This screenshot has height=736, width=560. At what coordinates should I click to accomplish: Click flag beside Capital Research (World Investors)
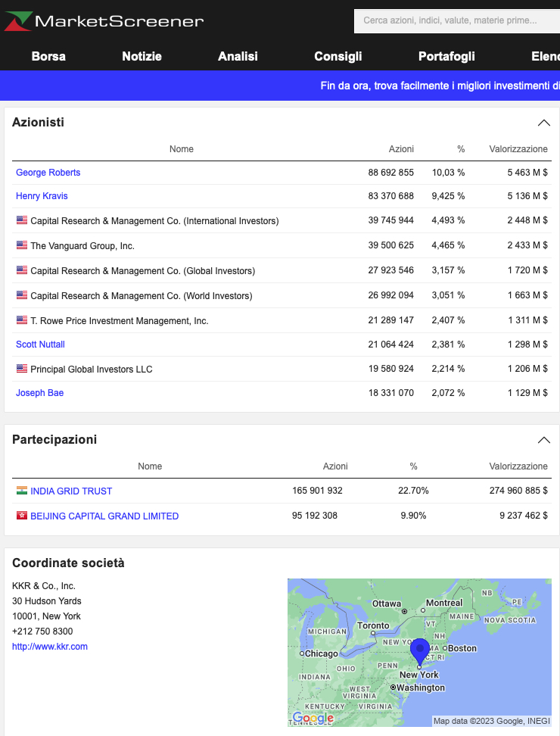coord(22,295)
